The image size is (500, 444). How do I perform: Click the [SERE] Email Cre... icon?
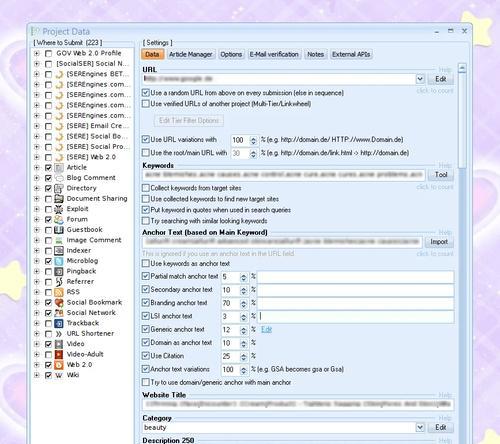[59, 126]
